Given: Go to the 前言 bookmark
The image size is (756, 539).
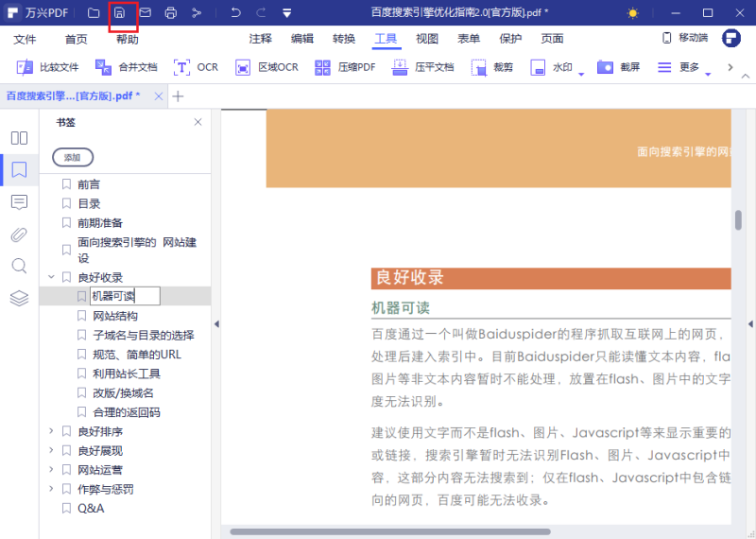Looking at the screenshot, I should (x=89, y=184).
